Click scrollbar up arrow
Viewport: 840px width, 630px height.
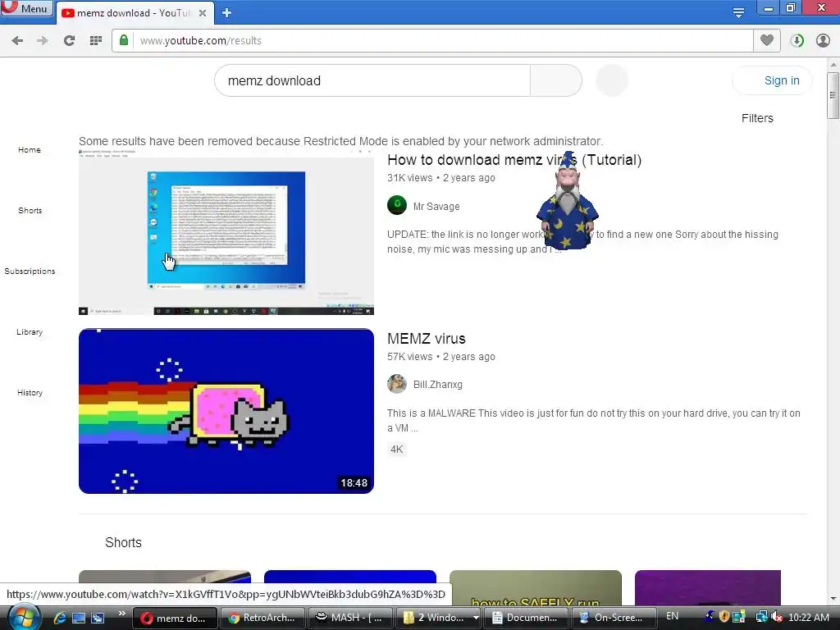pyautogui.click(x=833, y=65)
